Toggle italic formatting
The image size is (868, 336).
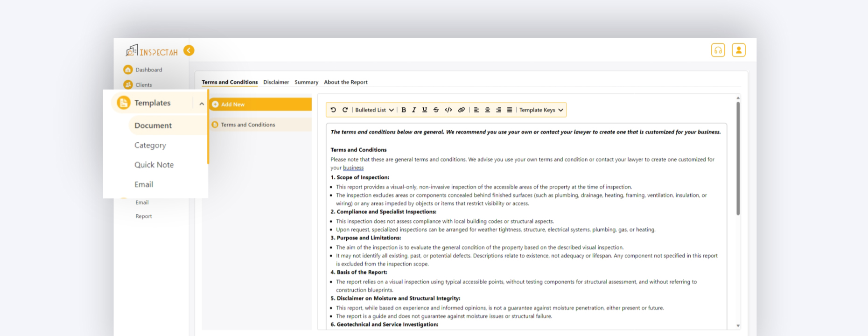pos(414,110)
